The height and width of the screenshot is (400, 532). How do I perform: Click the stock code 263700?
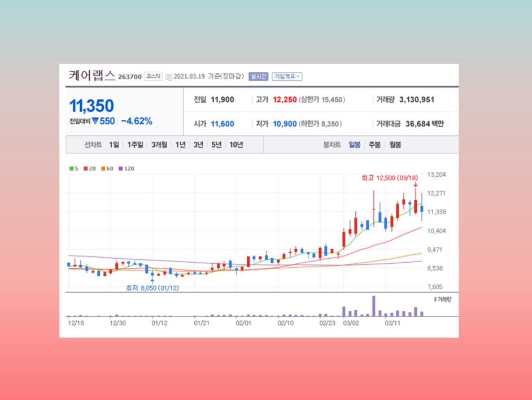coord(129,77)
